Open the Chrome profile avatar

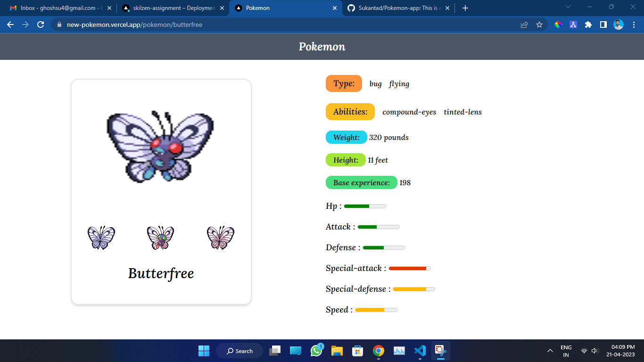[x=619, y=25]
